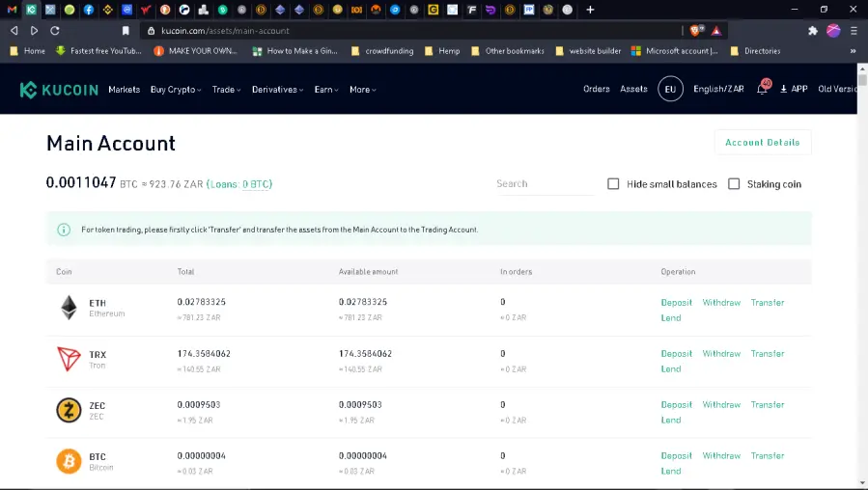Click Deposit in the BTC row
Screen dimensions: 868x490
[677, 455]
